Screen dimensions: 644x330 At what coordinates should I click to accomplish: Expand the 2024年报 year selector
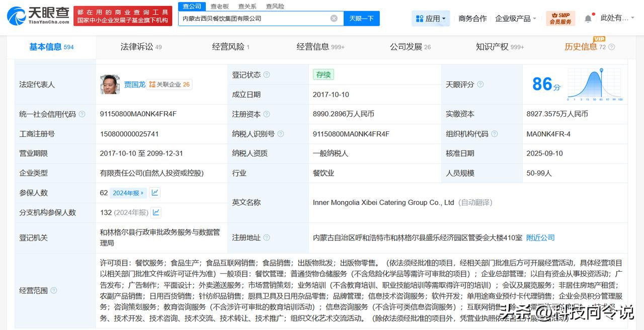129,193
